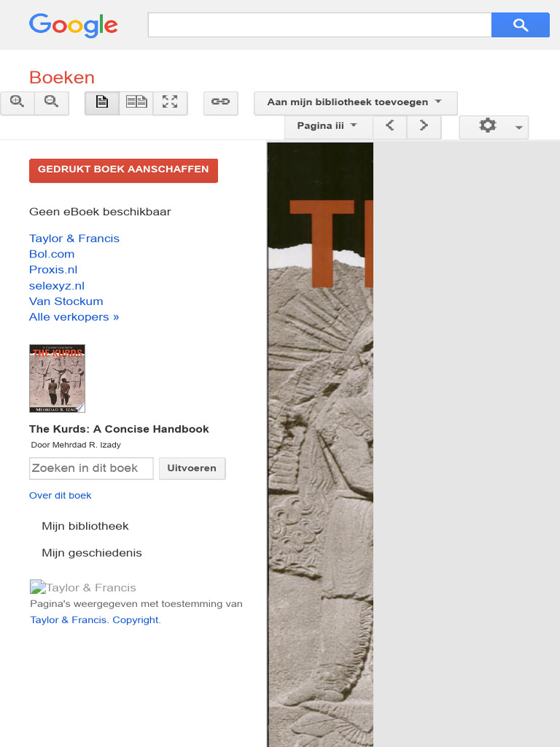Viewport: 560px width, 747px height.
Task: Switch to two-page view
Action: [136, 103]
